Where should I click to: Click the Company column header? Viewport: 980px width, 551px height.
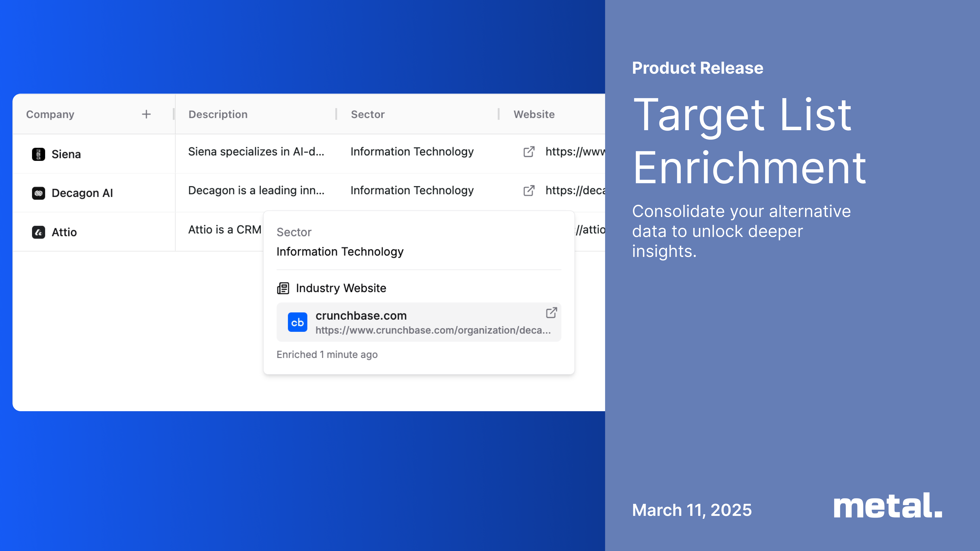[50, 114]
